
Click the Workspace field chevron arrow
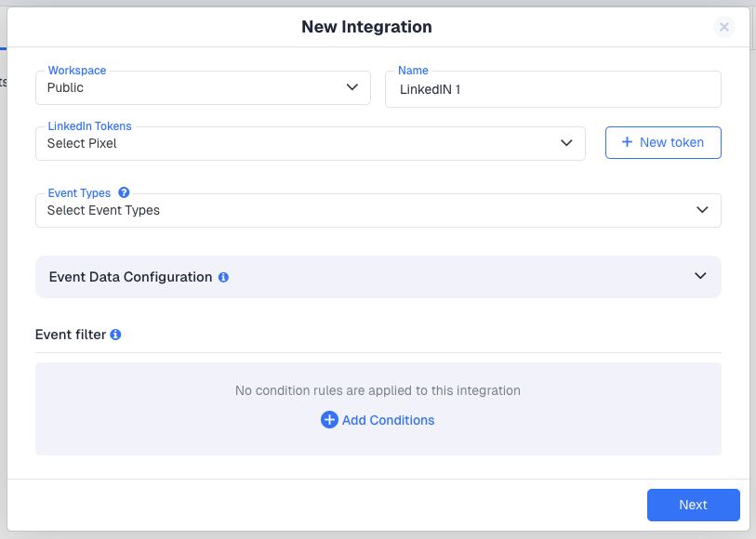(352, 87)
